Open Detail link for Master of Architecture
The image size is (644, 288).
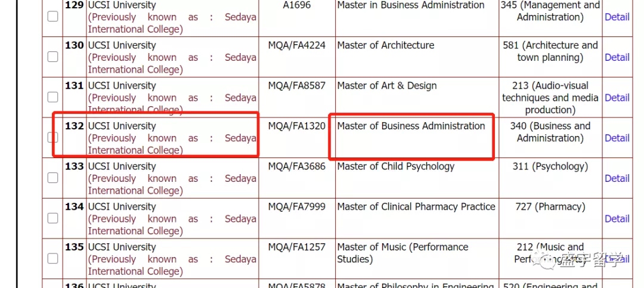tap(617, 57)
